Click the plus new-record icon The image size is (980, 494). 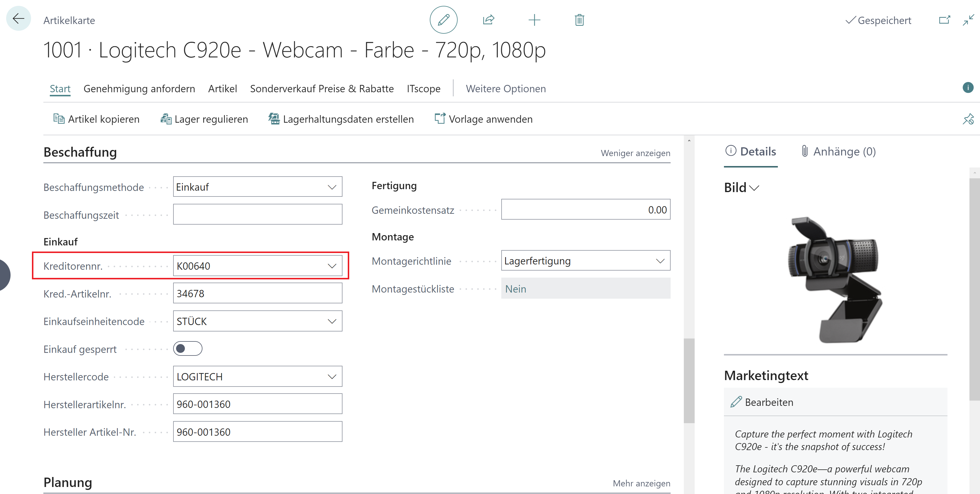click(x=534, y=20)
